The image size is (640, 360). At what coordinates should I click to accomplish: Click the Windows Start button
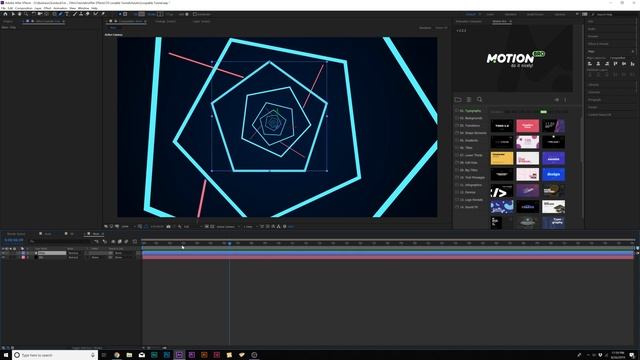(x=6, y=355)
